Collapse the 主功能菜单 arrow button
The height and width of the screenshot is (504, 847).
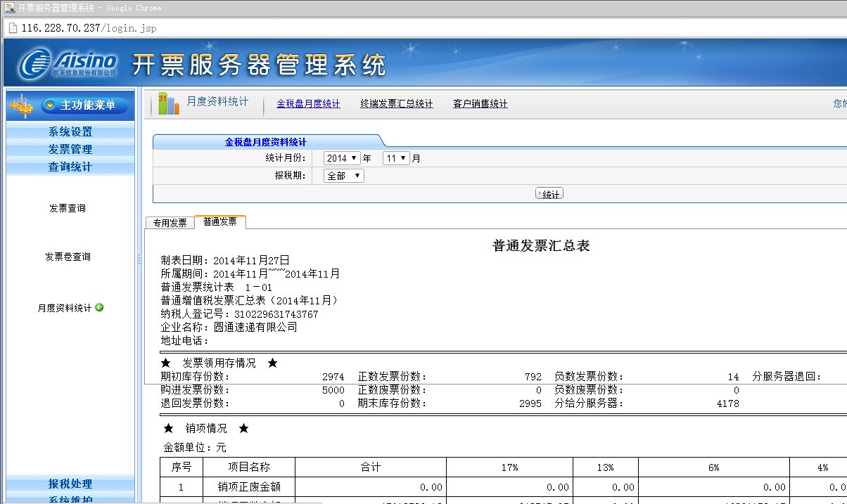(x=50, y=105)
